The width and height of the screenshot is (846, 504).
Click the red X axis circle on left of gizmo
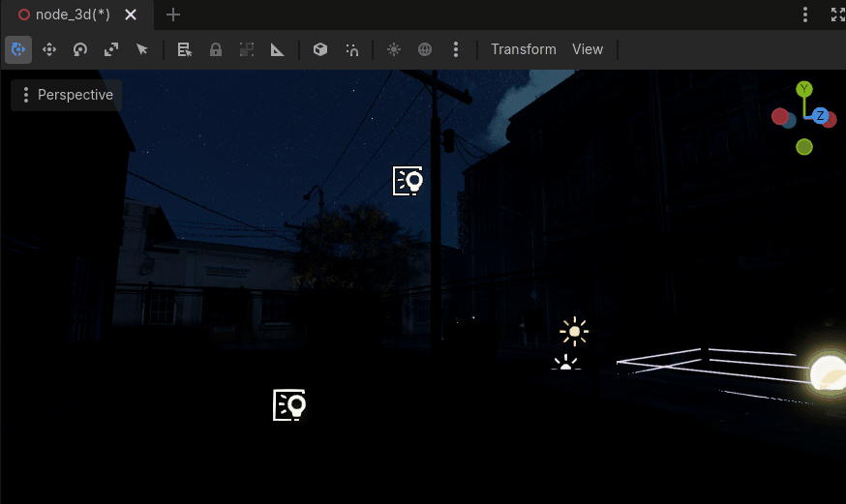coord(779,116)
